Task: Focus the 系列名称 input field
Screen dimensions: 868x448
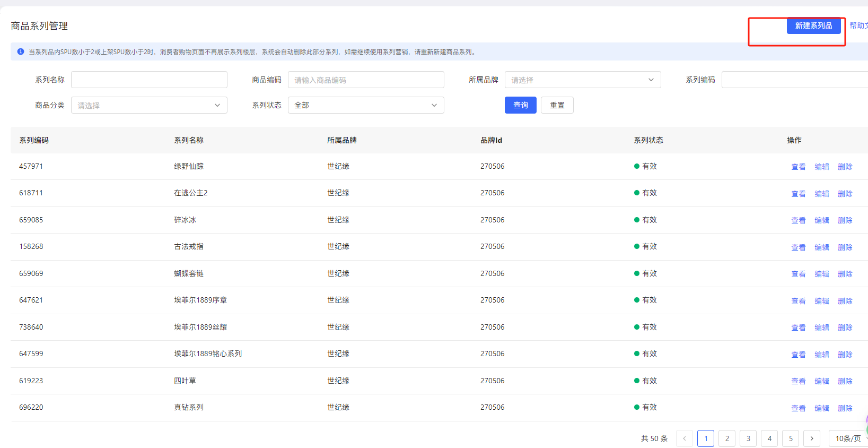Action: [149, 80]
